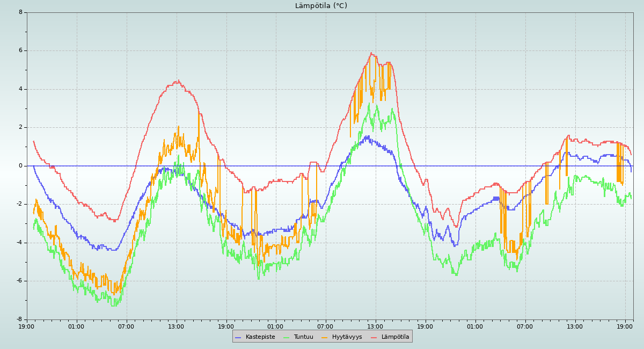Click the -4 label on temperature axis

[19, 243]
